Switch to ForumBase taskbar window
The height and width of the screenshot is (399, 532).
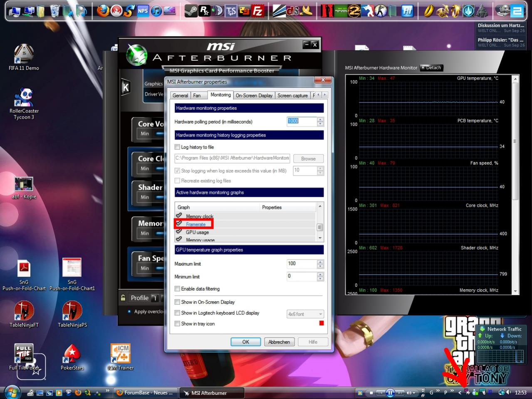146,393
